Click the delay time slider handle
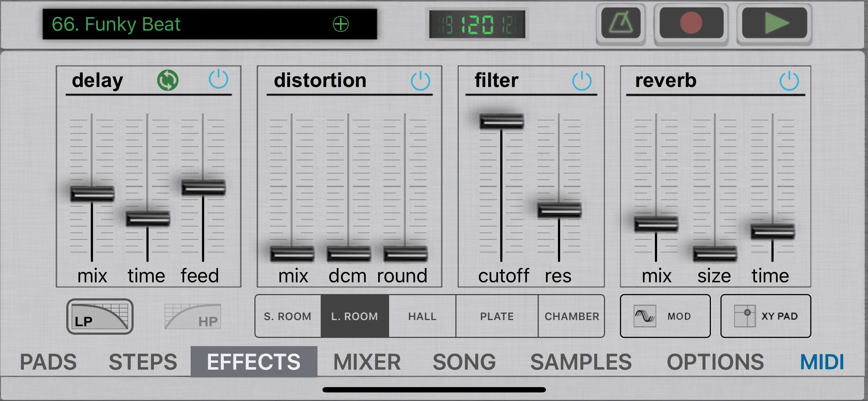This screenshot has height=401, width=868. 148,219
